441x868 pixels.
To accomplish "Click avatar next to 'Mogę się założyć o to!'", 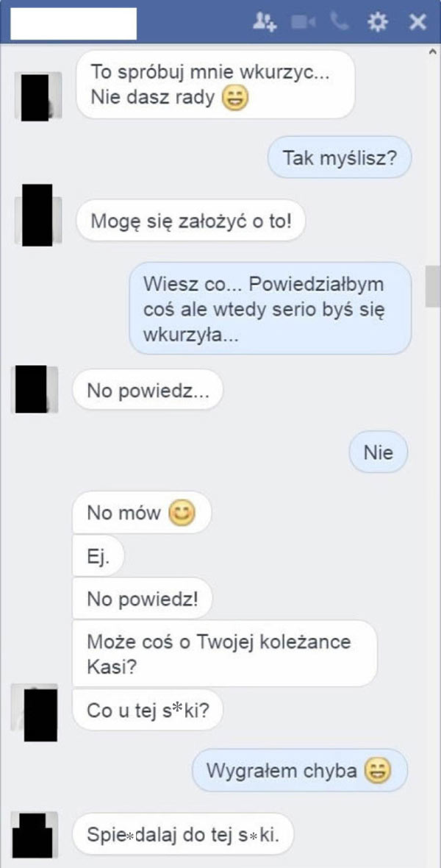I will pos(37,216).
